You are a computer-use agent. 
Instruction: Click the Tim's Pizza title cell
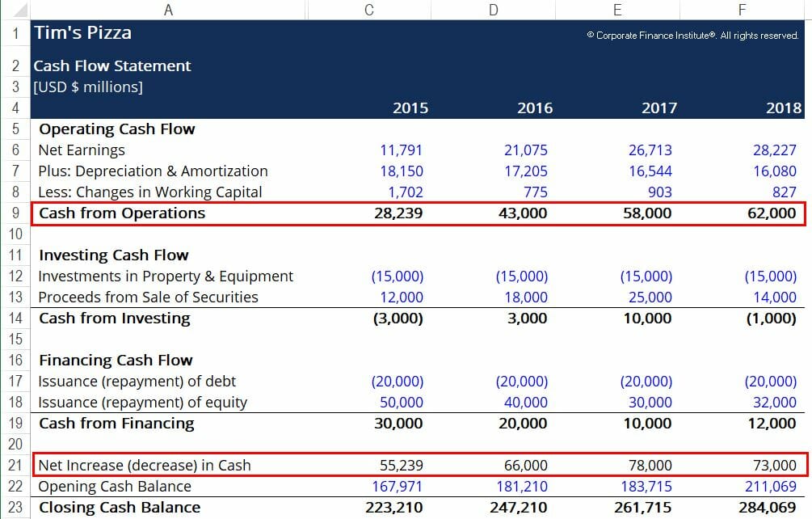pos(82,34)
